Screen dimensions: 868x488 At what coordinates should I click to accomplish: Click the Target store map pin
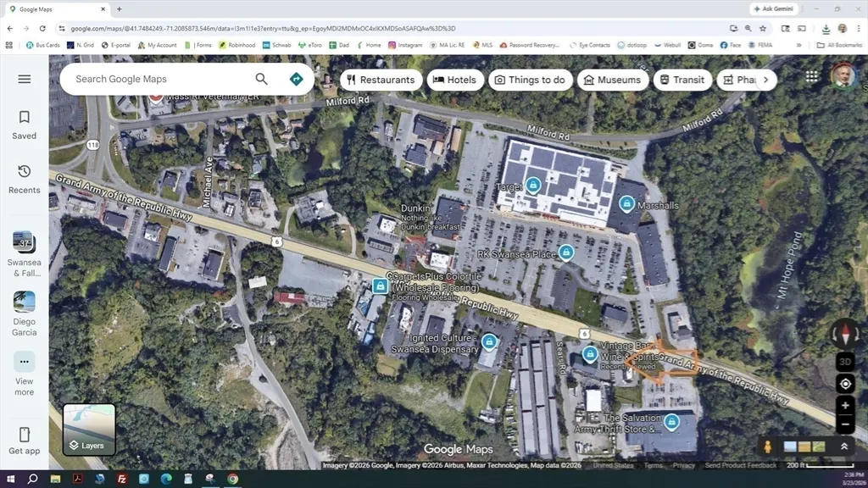click(533, 185)
